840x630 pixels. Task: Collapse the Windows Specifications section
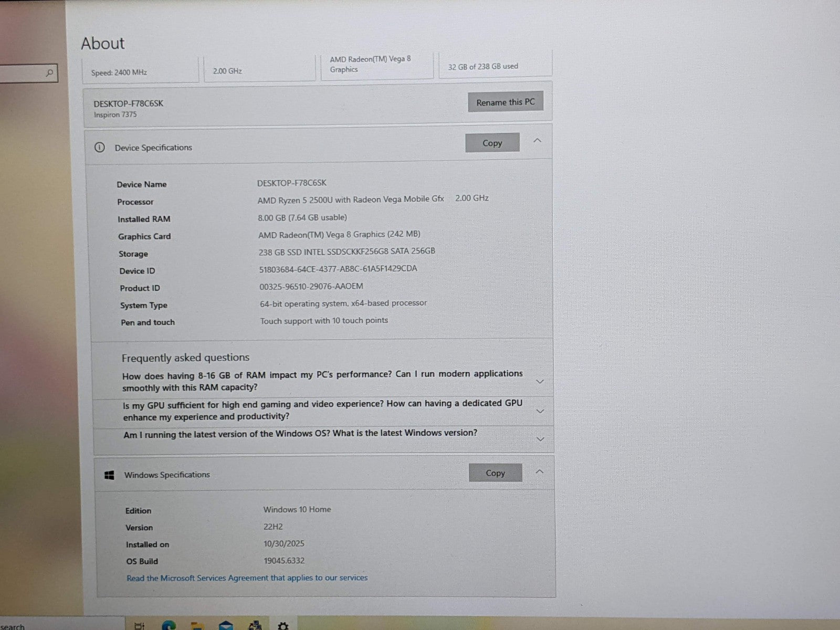[539, 471]
